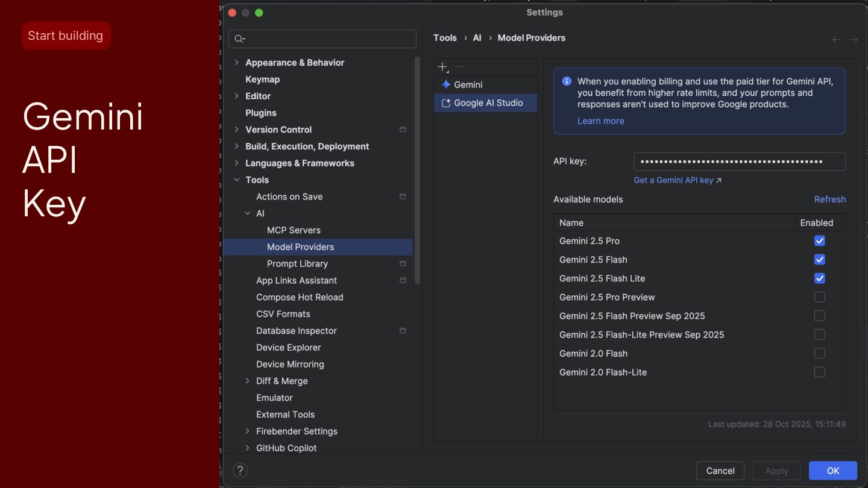Click the API key input field

coord(739,161)
